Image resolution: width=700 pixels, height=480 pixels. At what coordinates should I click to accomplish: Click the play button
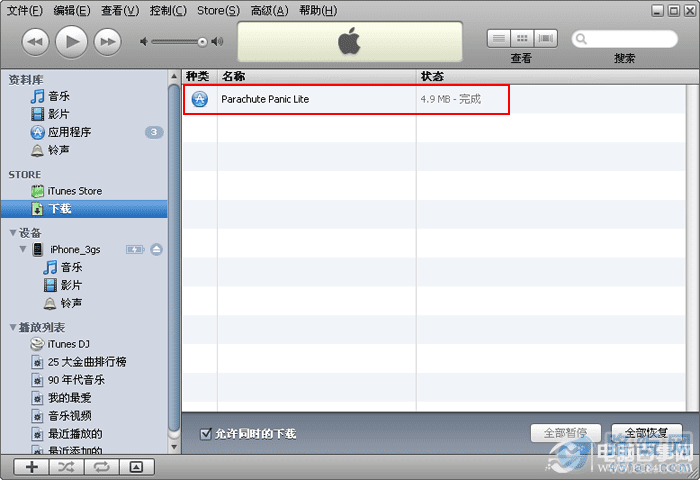pyautogui.click(x=71, y=42)
